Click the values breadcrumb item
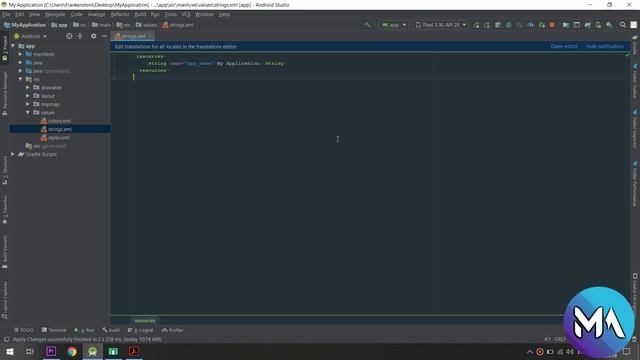Screen dimensions: 640x360 pos(146,25)
